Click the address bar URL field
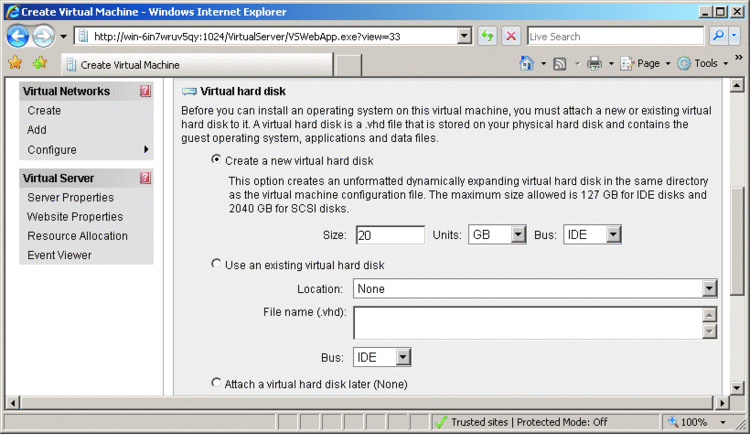The height and width of the screenshot is (434, 750). click(275, 36)
